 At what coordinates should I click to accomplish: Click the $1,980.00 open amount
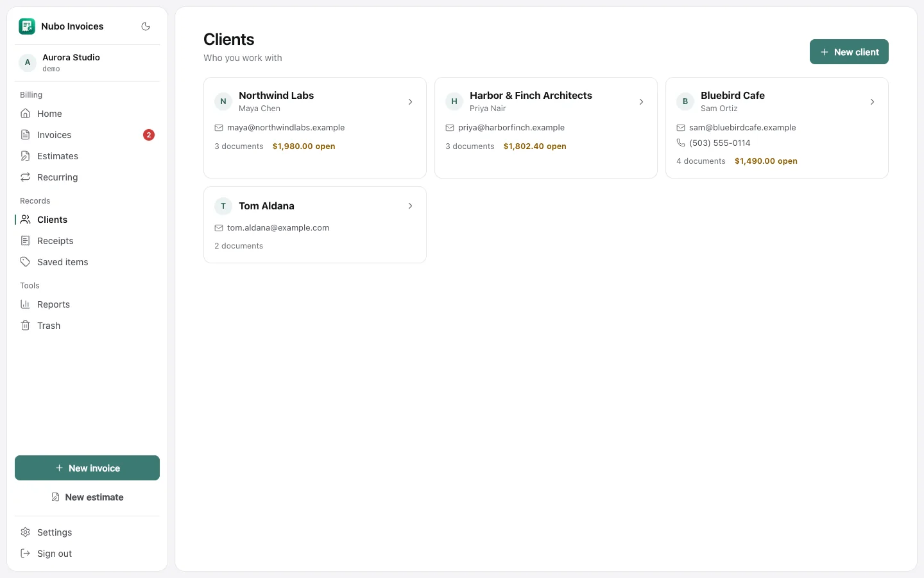[x=304, y=146]
